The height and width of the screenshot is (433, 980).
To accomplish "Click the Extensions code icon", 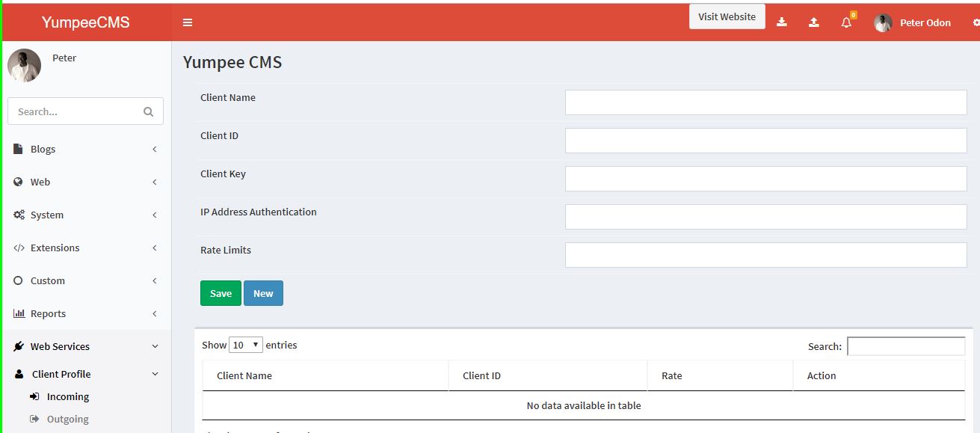I will 19,248.
